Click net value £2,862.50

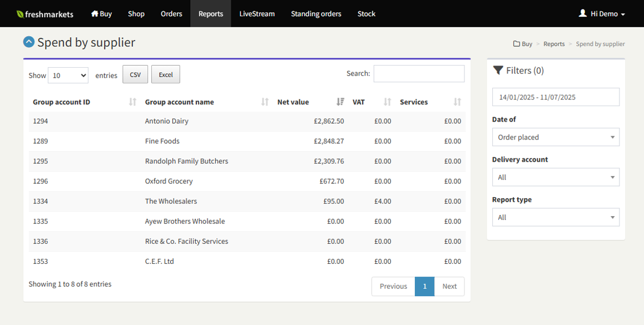coord(329,121)
